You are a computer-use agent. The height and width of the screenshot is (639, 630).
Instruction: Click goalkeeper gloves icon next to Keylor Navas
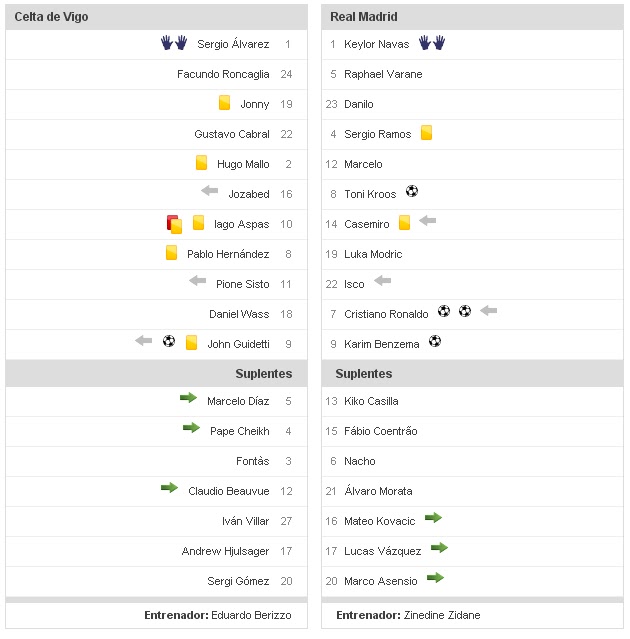(x=432, y=43)
